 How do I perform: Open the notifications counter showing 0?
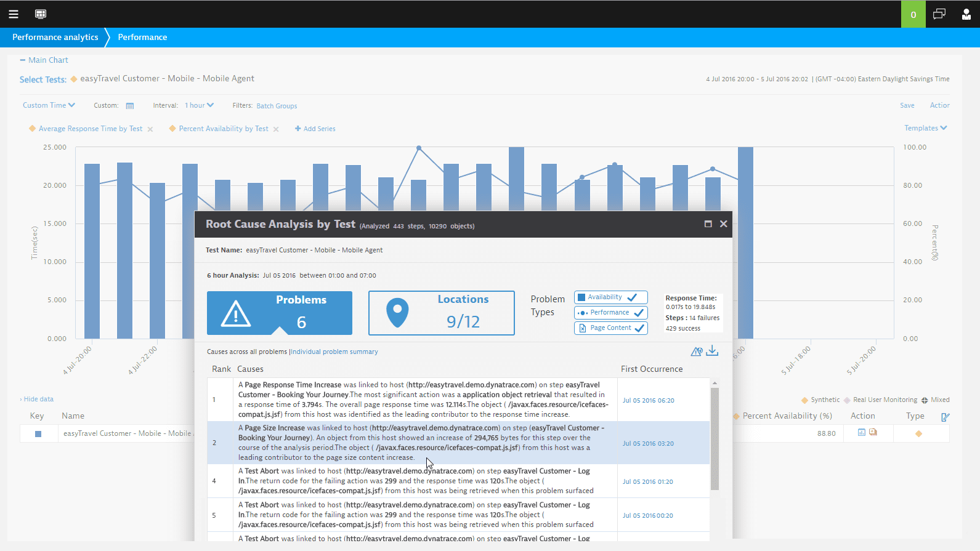coord(913,14)
